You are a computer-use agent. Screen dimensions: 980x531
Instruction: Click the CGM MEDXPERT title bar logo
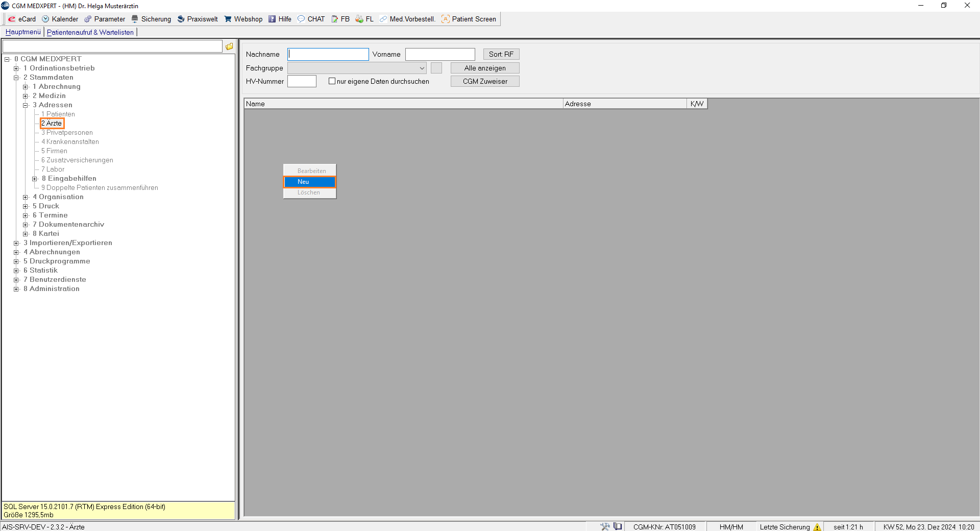(5, 6)
